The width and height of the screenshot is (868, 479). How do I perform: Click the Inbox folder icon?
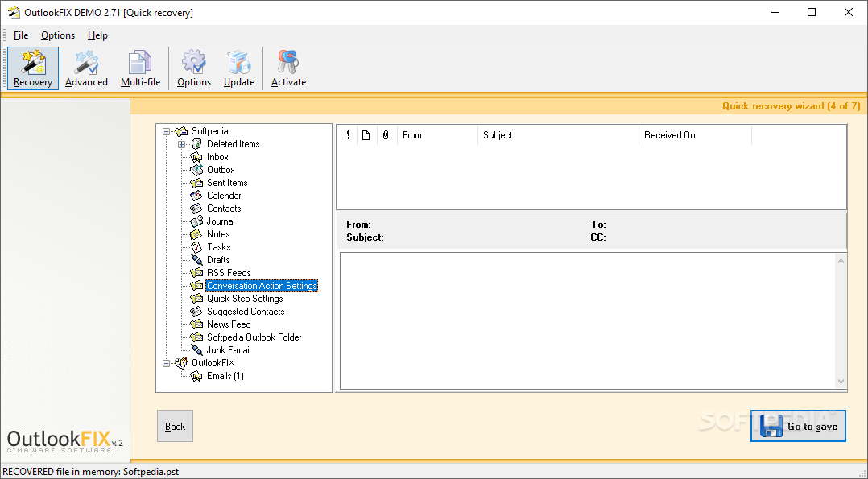196,157
